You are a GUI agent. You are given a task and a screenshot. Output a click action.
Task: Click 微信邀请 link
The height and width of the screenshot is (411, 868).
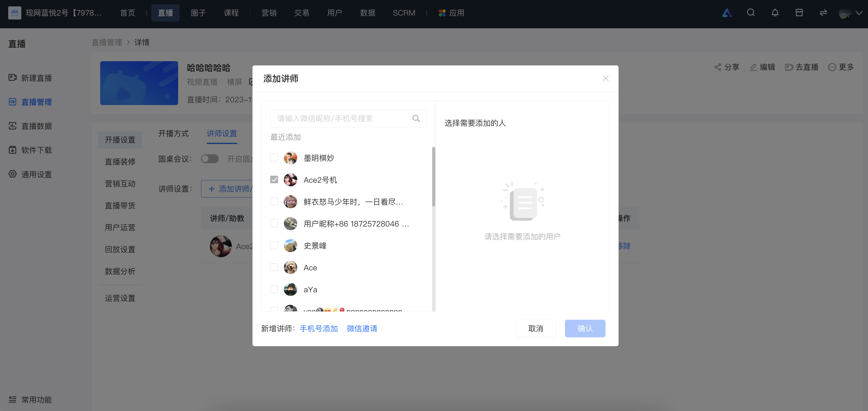point(362,328)
